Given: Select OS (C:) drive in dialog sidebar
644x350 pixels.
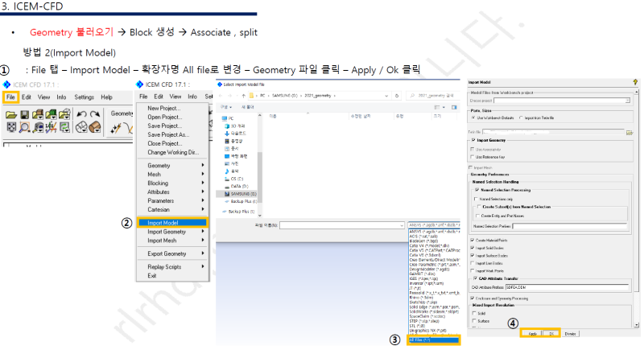Looking at the screenshot, I should click(x=234, y=179).
